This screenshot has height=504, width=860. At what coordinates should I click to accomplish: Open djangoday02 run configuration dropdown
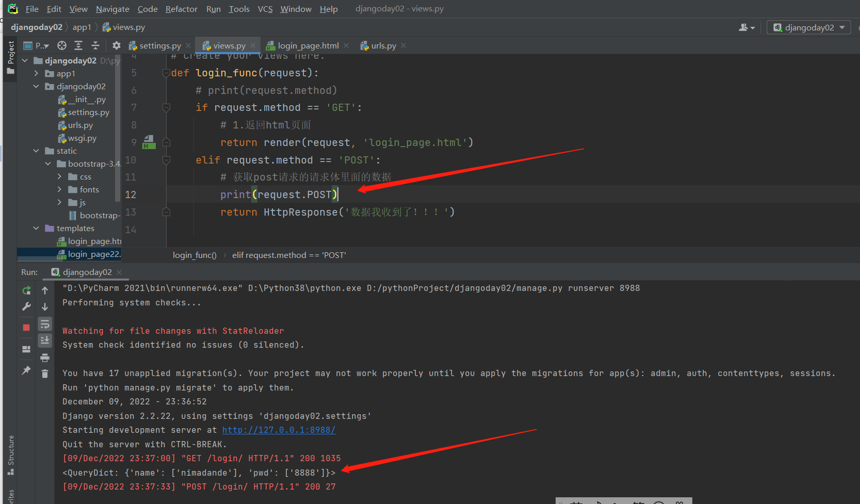click(x=809, y=27)
